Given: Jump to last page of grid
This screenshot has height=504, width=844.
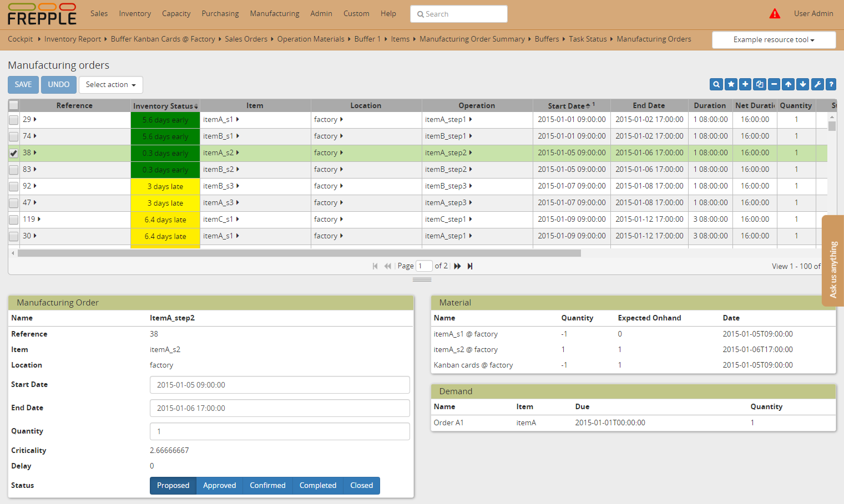Looking at the screenshot, I should [x=470, y=266].
